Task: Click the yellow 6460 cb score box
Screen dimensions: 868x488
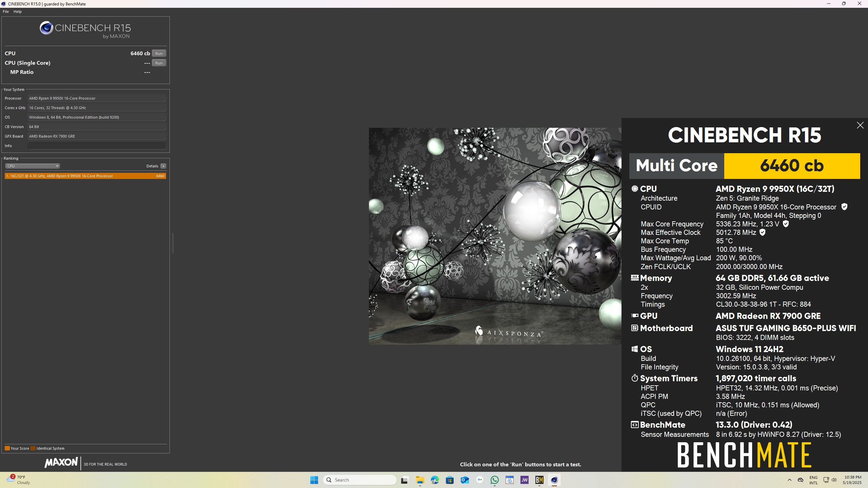Action: pos(792,166)
